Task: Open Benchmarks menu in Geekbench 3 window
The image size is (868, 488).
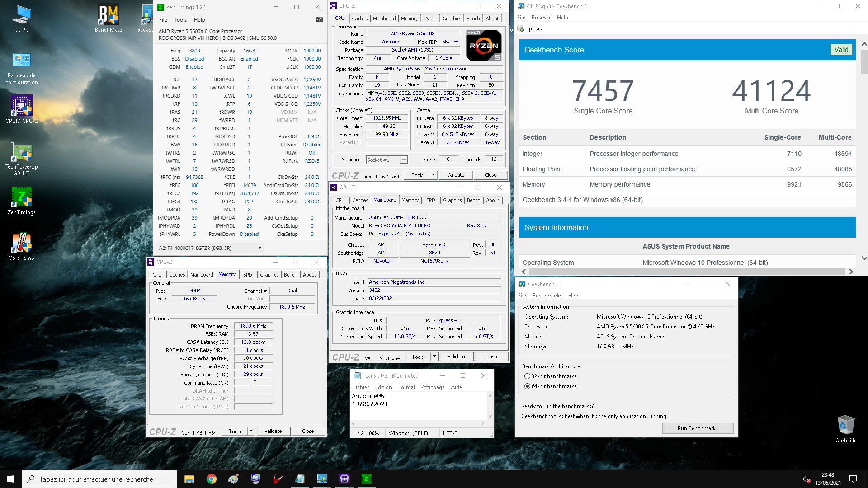Action: (547, 296)
